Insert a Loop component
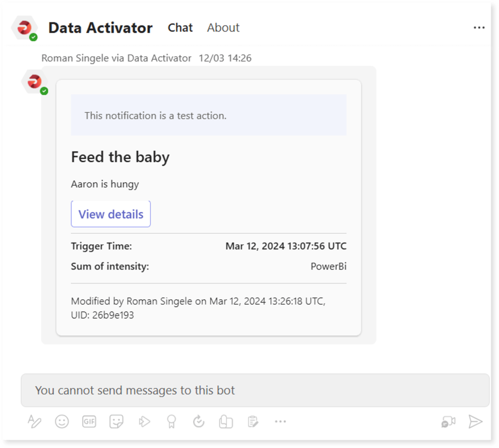499x448 pixels. click(x=225, y=421)
